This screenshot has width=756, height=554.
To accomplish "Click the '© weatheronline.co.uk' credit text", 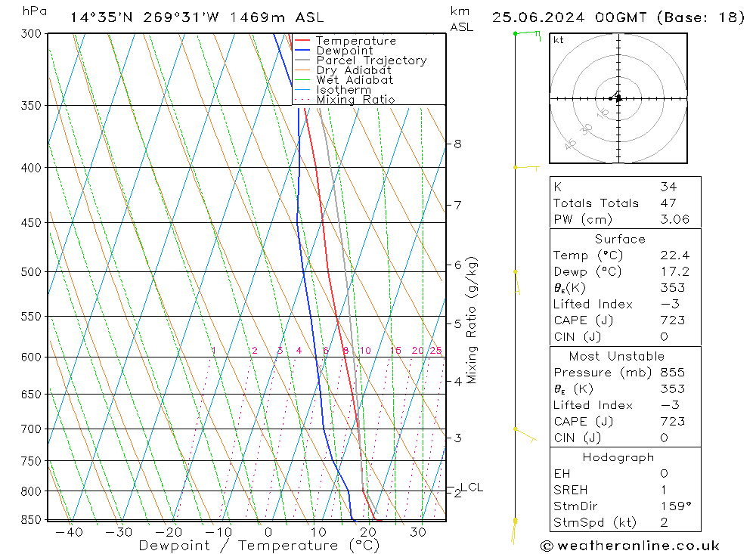I will point(631,546).
